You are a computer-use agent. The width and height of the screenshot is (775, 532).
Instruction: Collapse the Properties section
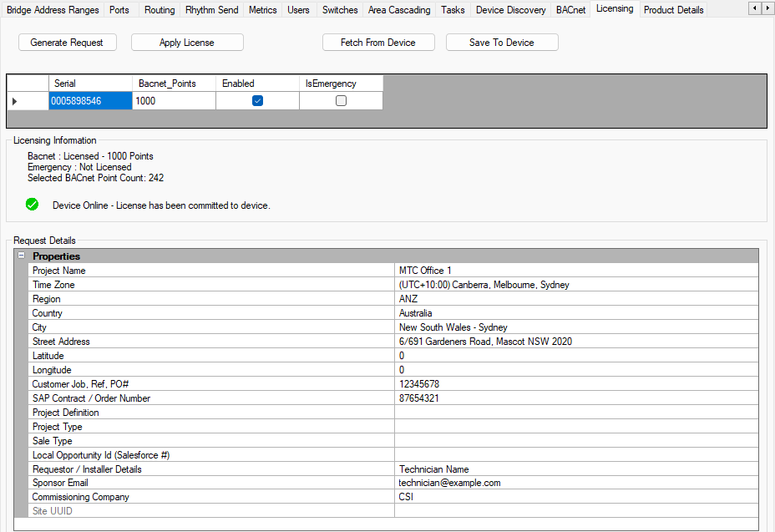pos(21,256)
